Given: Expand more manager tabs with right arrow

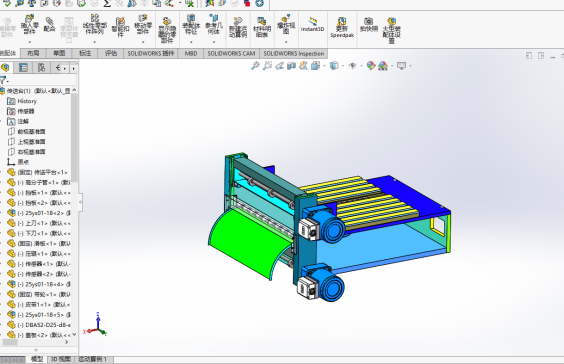Looking at the screenshot, I should tap(73, 68).
